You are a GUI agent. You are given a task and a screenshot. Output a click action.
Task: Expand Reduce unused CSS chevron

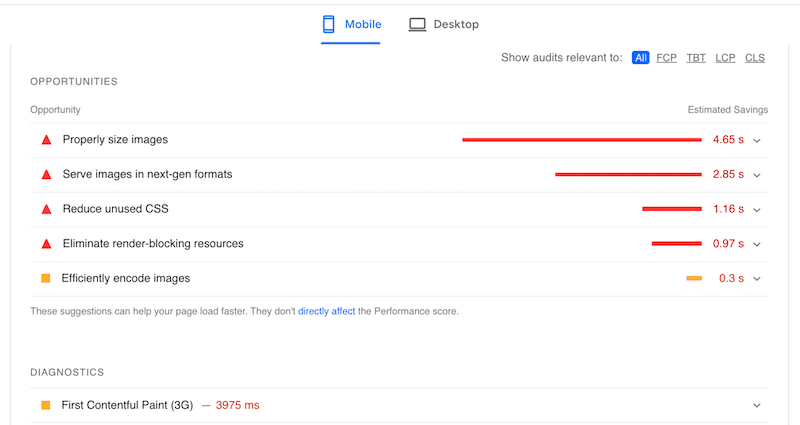pos(757,210)
